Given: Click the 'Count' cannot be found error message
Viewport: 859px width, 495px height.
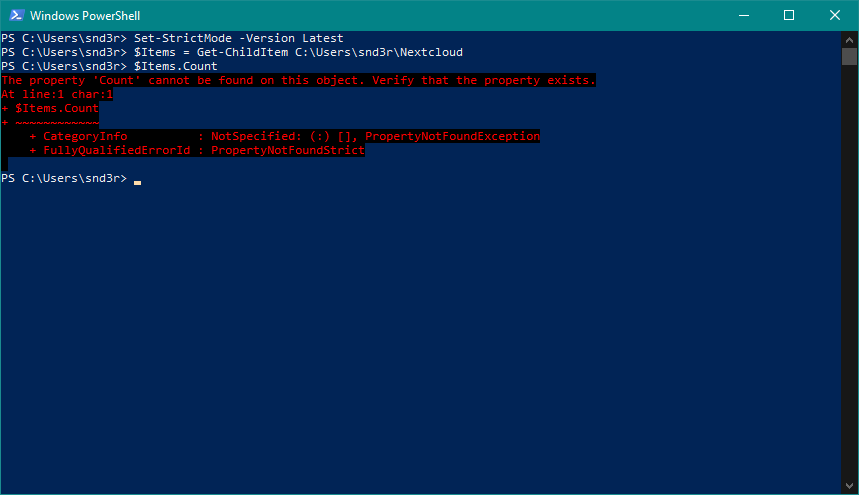Looking at the screenshot, I should tap(298, 80).
